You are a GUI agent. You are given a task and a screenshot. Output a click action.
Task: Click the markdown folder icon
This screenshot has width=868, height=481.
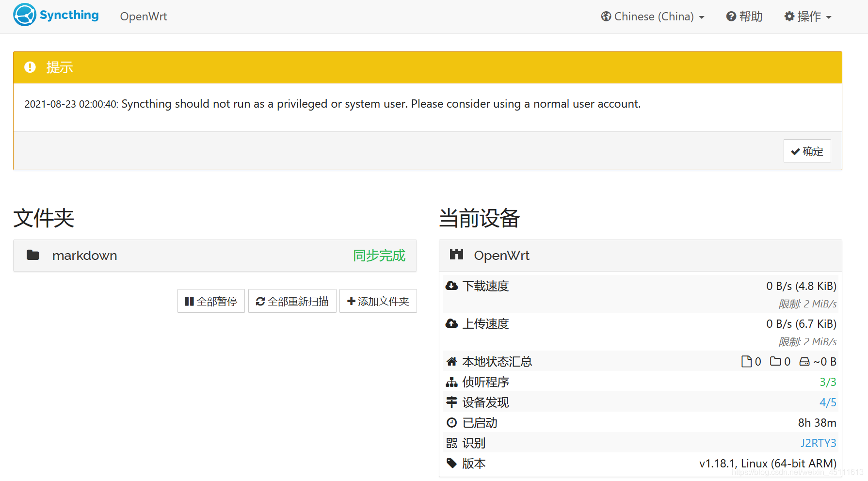33,255
